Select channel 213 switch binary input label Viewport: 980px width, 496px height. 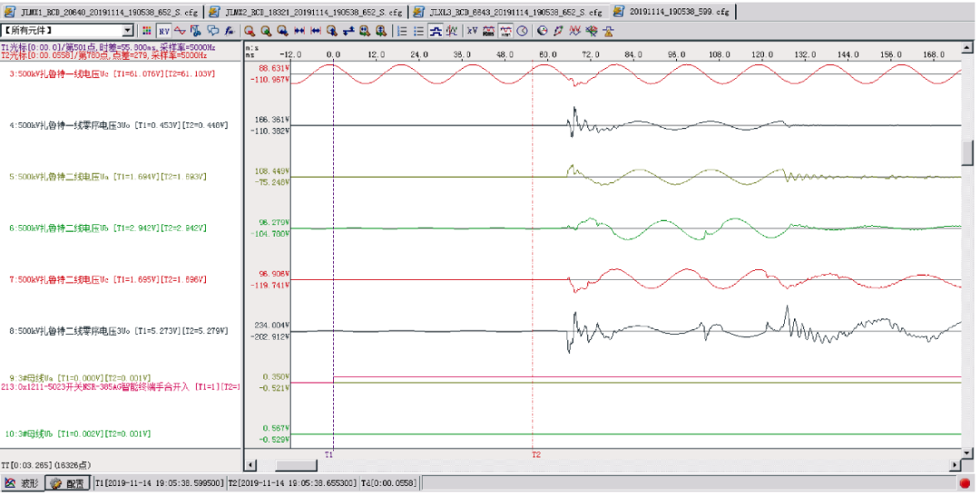pos(121,386)
